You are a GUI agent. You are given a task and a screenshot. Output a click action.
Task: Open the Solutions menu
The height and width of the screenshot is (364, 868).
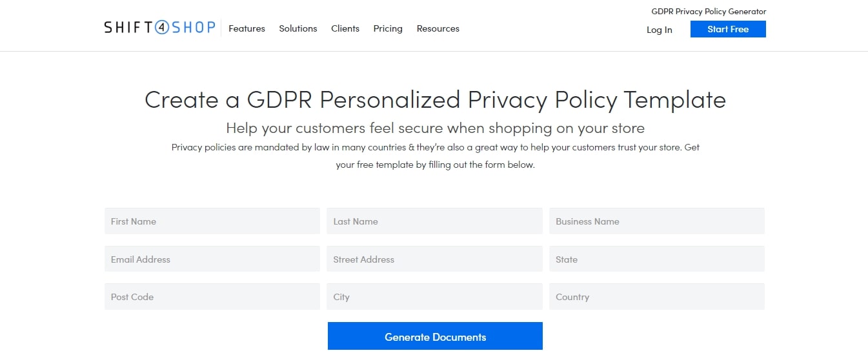pos(298,28)
